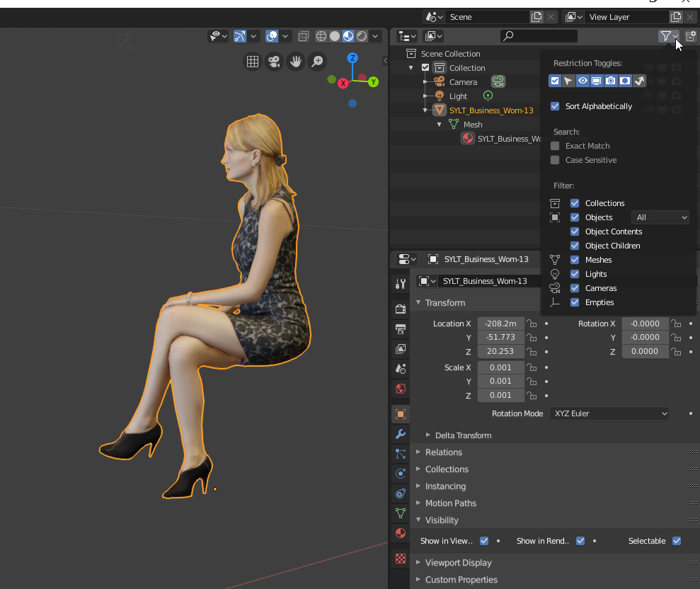Open the Objects filter All dropdown
Image resolution: width=700 pixels, height=589 pixels.
coord(660,217)
